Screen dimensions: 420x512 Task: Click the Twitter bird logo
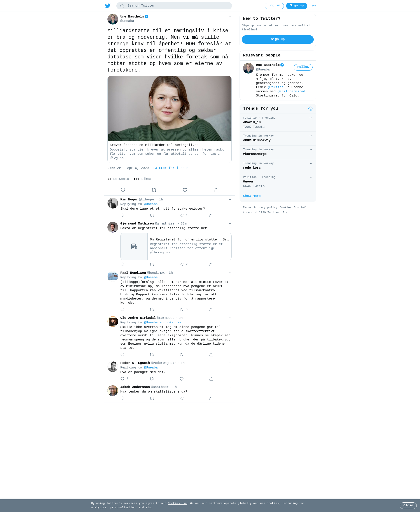tap(108, 6)
